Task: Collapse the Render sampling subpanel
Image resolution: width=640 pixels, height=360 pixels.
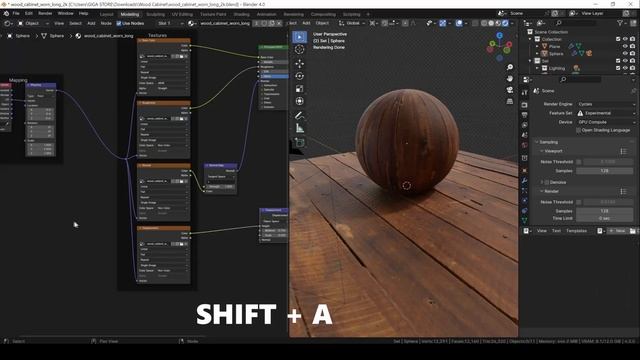Action: point(550,191)
